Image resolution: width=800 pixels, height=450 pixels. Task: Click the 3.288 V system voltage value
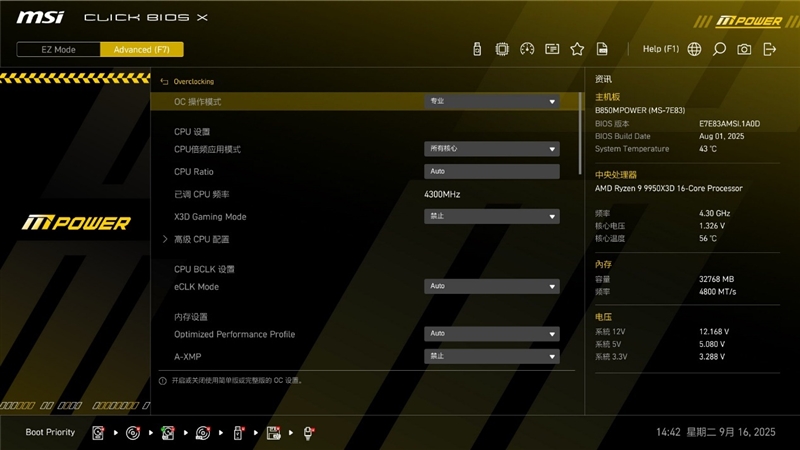click(712, 357)
